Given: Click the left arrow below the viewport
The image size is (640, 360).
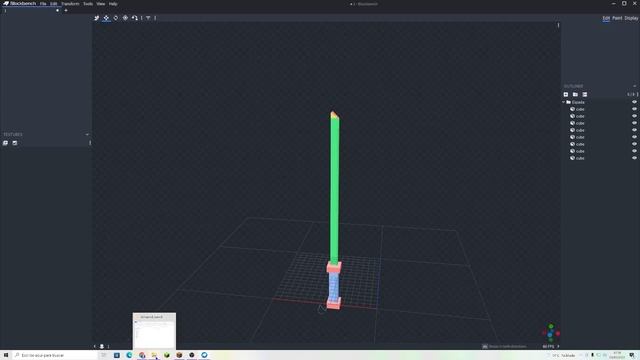Looking at the screenshot, I should (x=95, y=347).
